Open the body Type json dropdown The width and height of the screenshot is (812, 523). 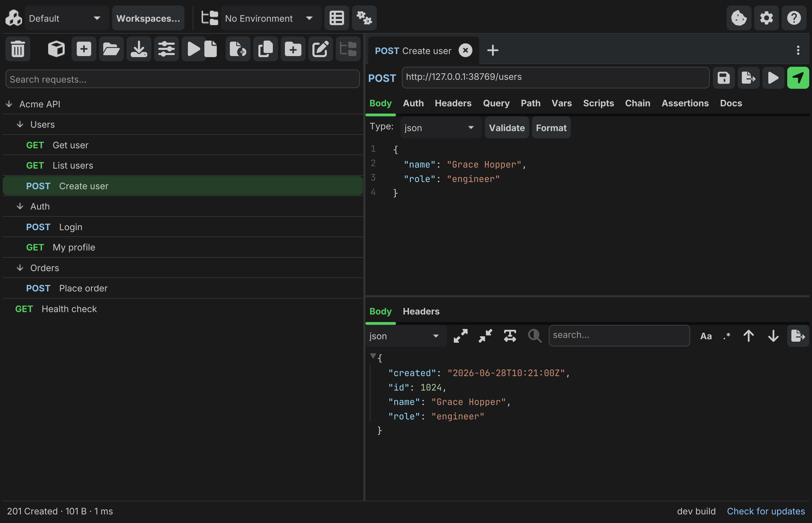coord(441,128)
